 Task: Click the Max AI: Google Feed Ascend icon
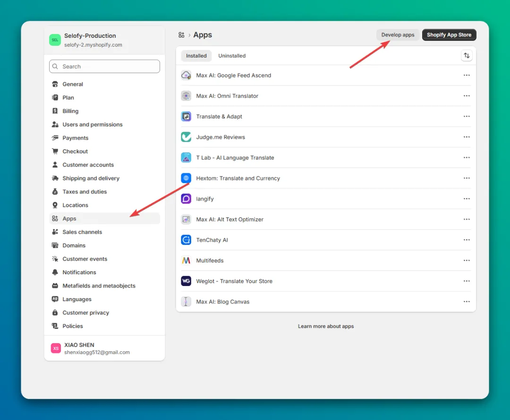[186, 75]
